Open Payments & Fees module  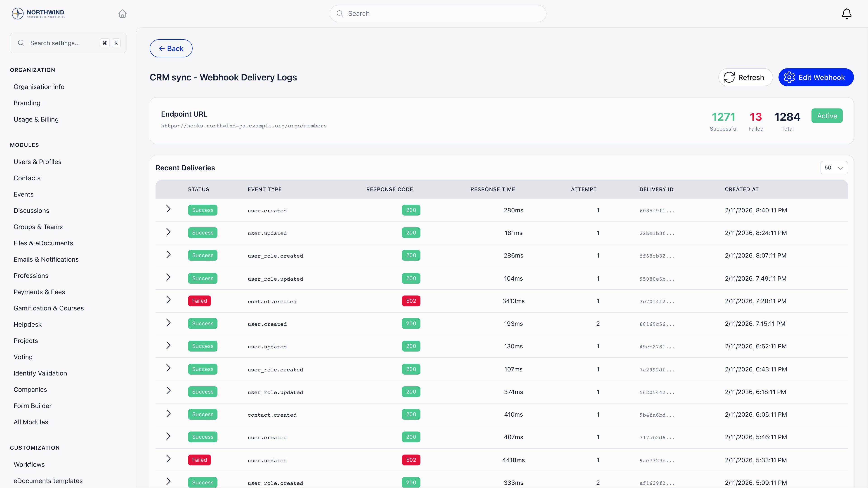pos(39,292)
